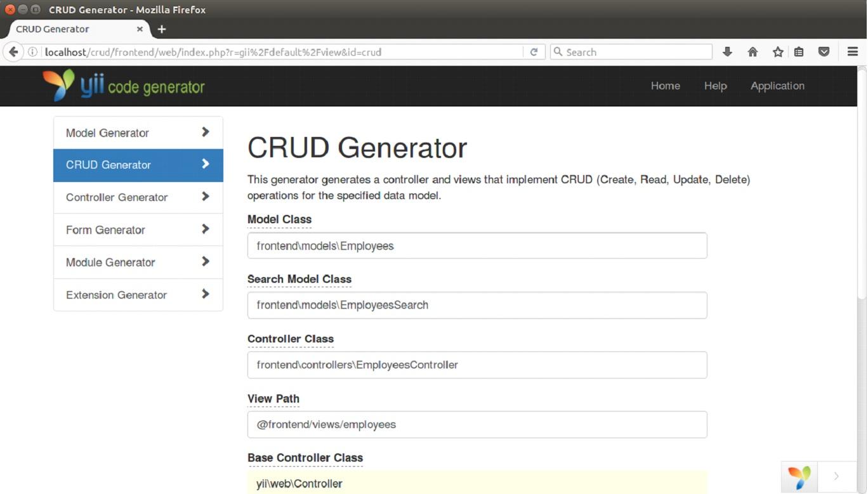
Task: Click the Controller Class input field
Action: click(477, 365)
